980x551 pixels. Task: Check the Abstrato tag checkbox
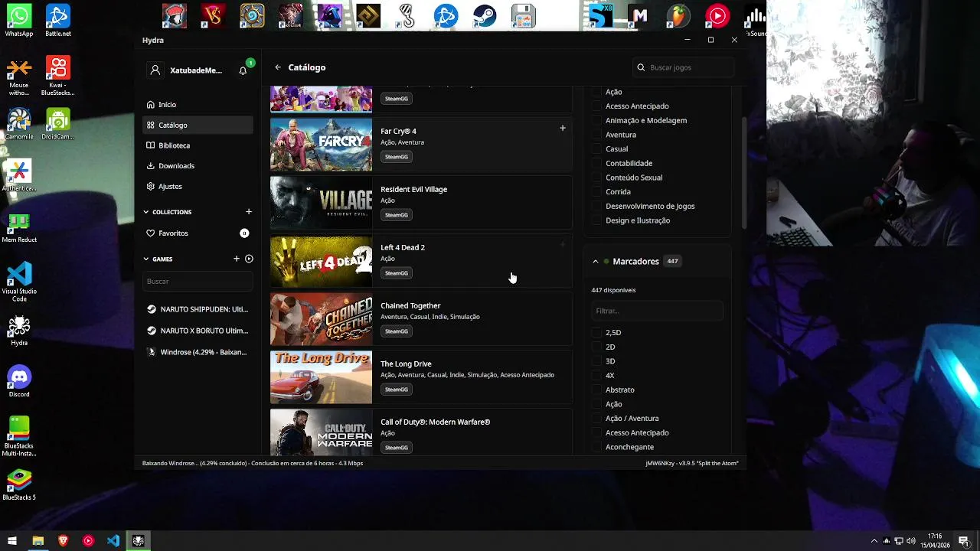click(x=596, y=390)
